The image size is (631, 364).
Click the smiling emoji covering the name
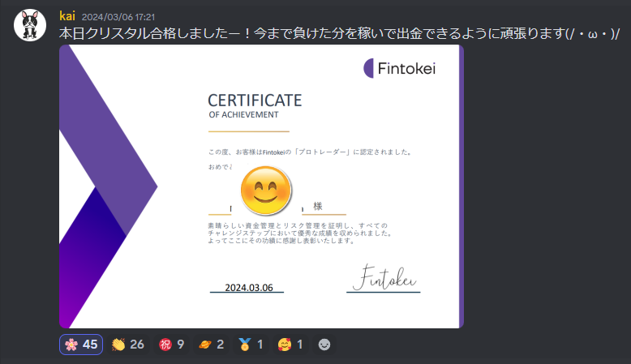pos(265,191)
